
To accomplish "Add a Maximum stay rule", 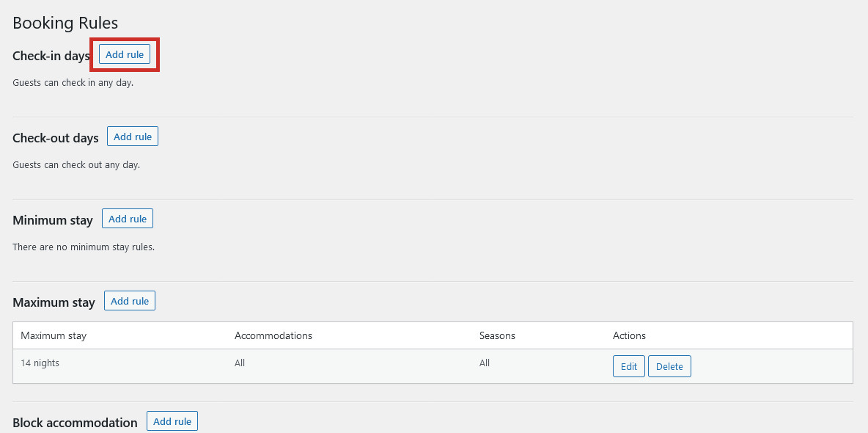I will pyautogui.click(x=130, y=300).
